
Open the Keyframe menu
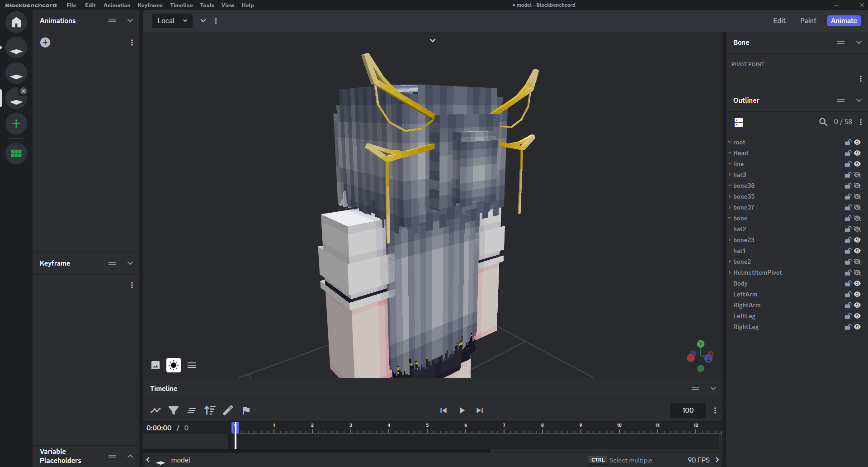150,5
